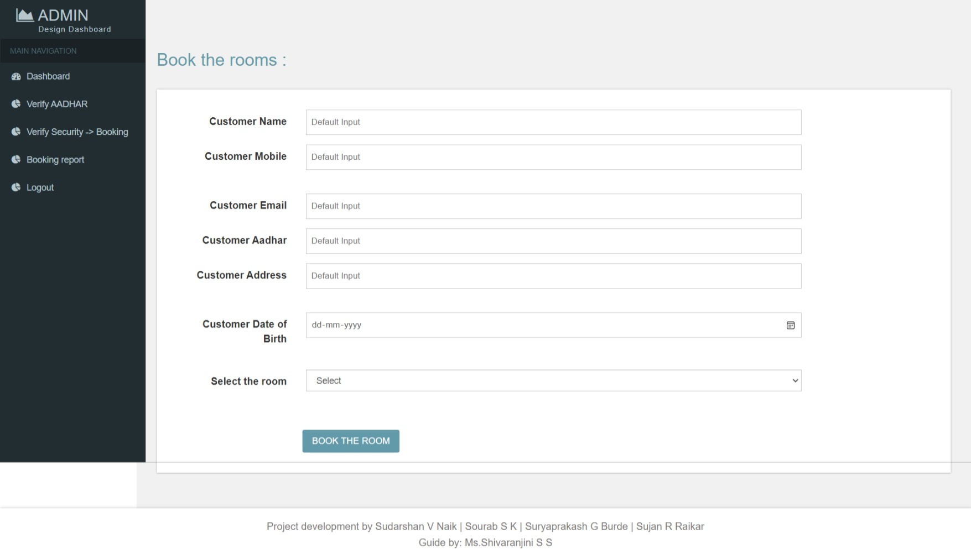Expand the Select the room dropdown
This screenshot has height=560, width=971.
coord(553,381)
